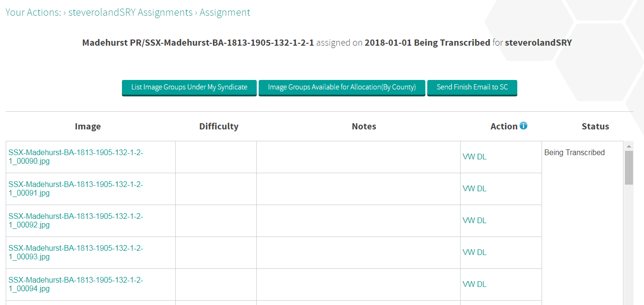Click DL for image 1_00091.jpg

click(x=482, y=189)
